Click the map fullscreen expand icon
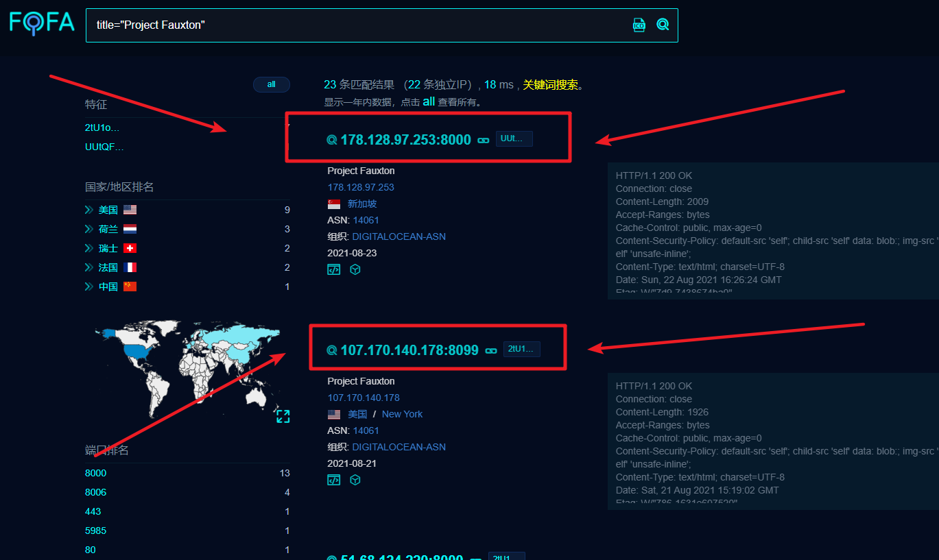The width and height of the screenshot is (939, 560). [283, 415]
